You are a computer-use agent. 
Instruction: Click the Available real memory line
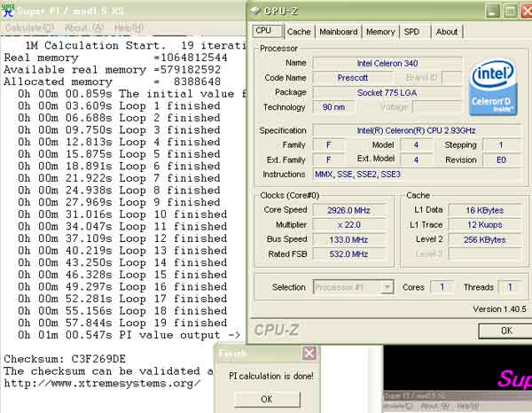pyautogui.click(x=113, y=70)
